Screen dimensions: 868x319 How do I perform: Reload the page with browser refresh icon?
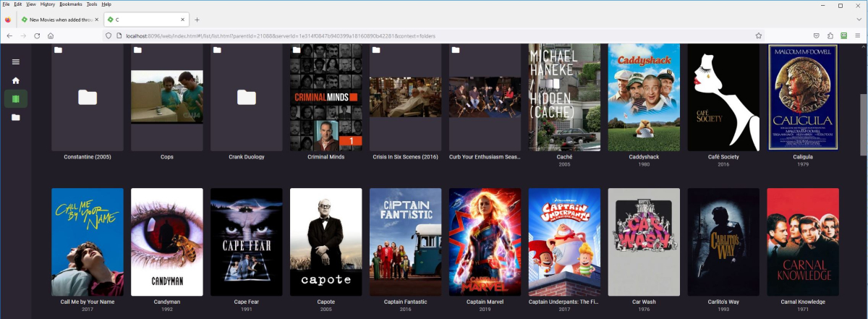(37, 35)
